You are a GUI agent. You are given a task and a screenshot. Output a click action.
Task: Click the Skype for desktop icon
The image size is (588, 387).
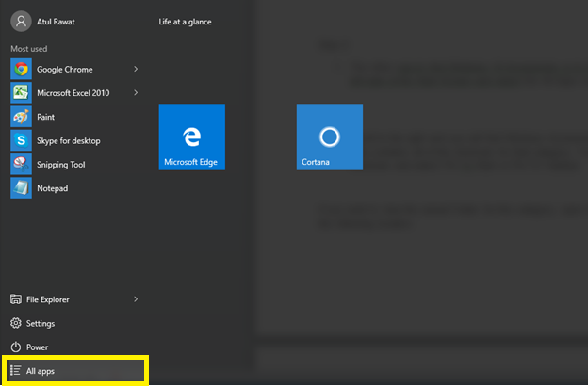coord(21,140)
